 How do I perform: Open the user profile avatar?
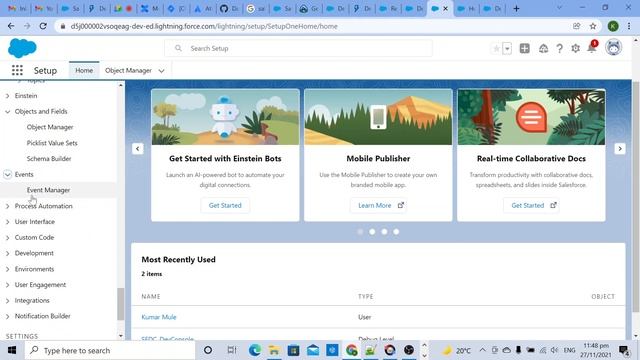pyautogui.click(x=613, y=48)
